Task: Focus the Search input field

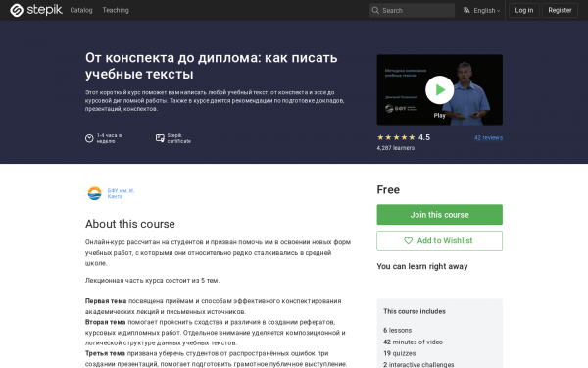Action: pyautogui.click(x=412, y=10)
